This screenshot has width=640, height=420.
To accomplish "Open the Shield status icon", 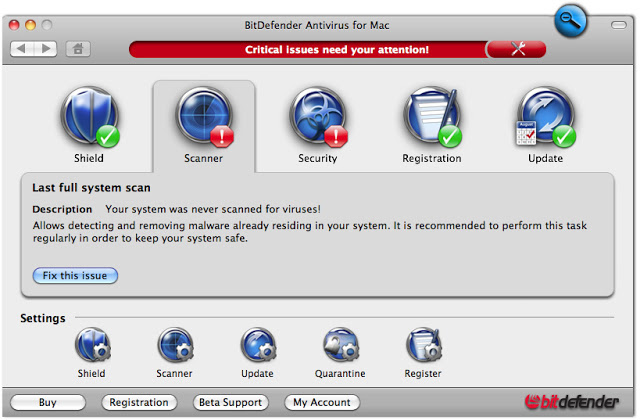I will point(90,117).
